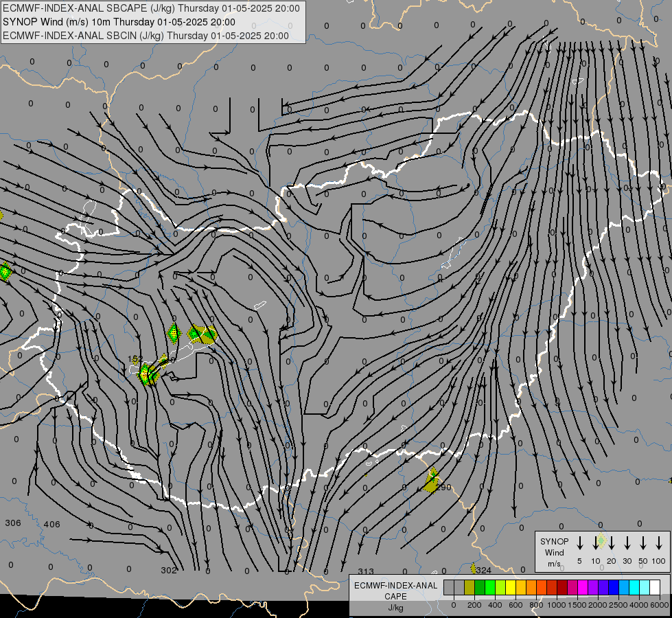This screenshot has width=672, height=618.
Task: Click the small CAPE patch beside 324
Action: coord(473,569)
